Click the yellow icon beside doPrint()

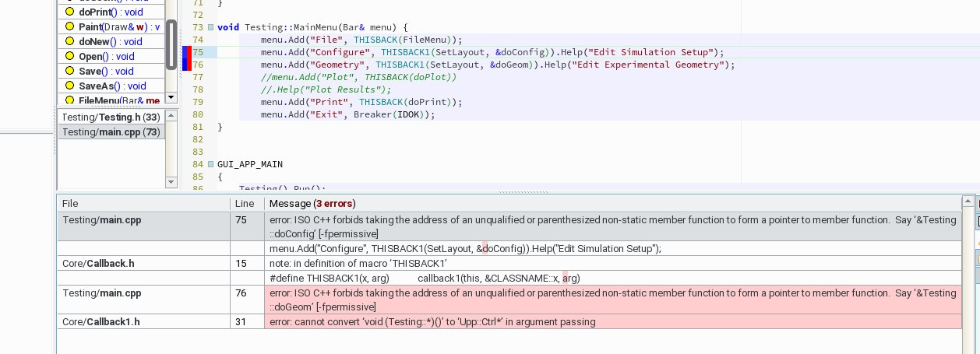pyautogui.click(x=69, y=12)
